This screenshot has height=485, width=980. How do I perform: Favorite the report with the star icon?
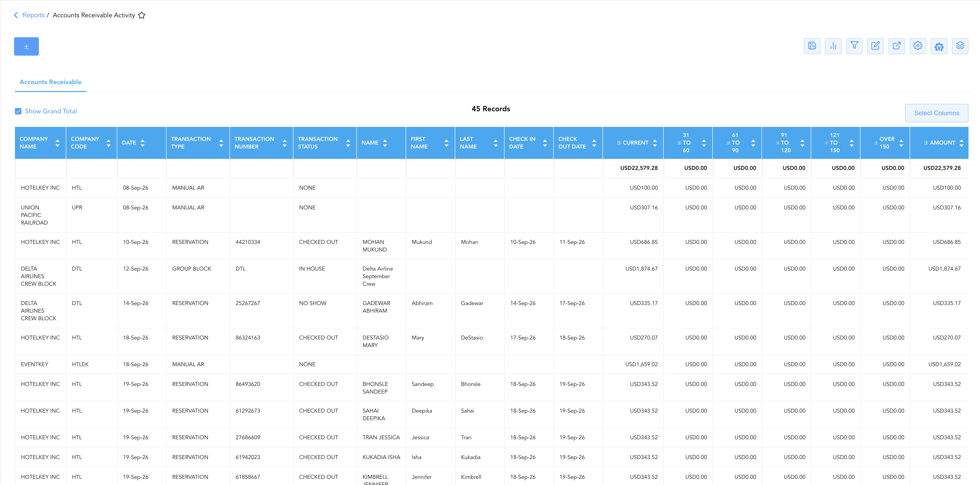click(x=141, y=15)
